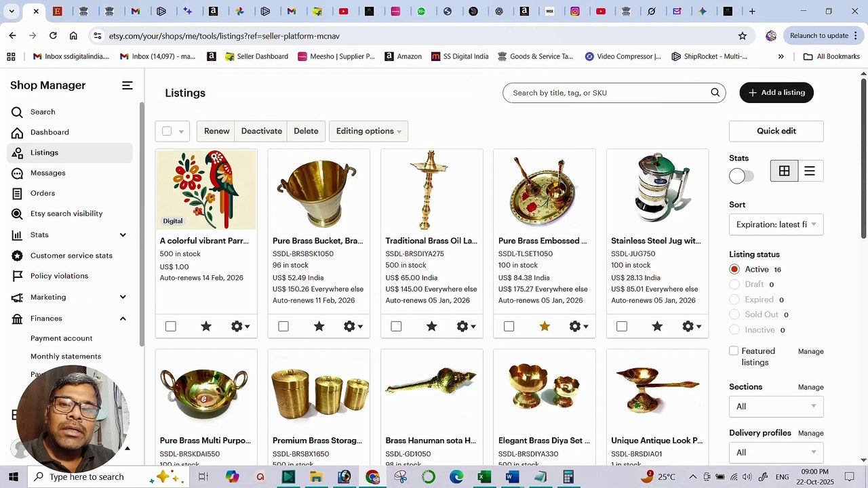Collapse the Shop Manager sidebar menu icon

click(x=127, y=85)
